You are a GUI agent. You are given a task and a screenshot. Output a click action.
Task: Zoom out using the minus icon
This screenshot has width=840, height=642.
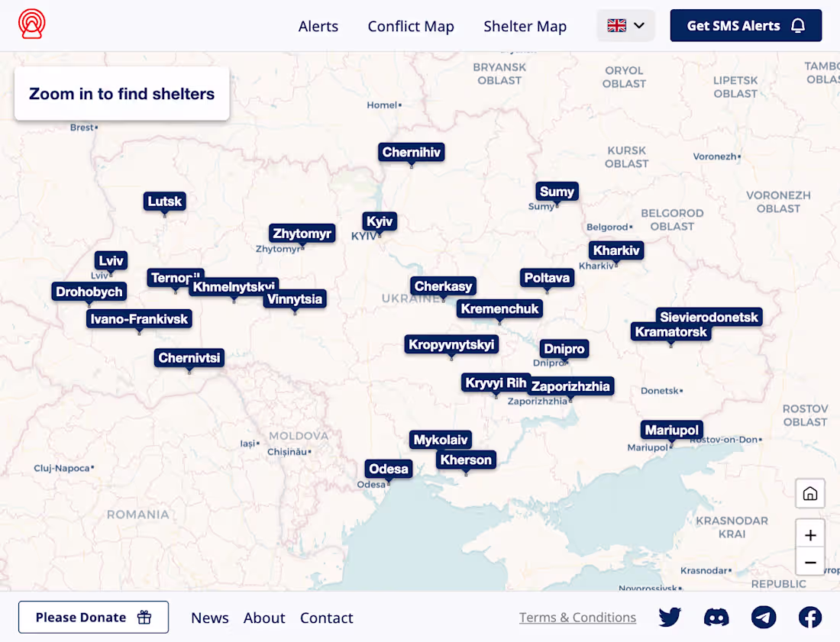click(809, 562)
